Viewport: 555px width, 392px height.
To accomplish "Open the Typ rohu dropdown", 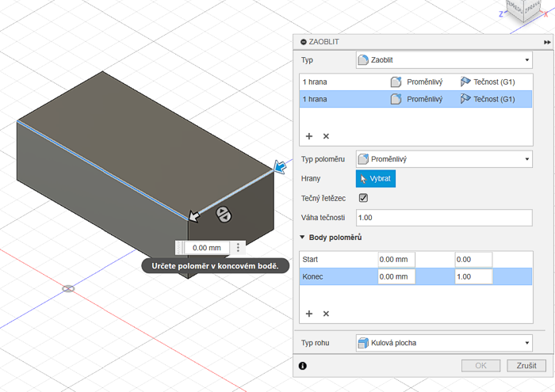I will pos(444,343).
